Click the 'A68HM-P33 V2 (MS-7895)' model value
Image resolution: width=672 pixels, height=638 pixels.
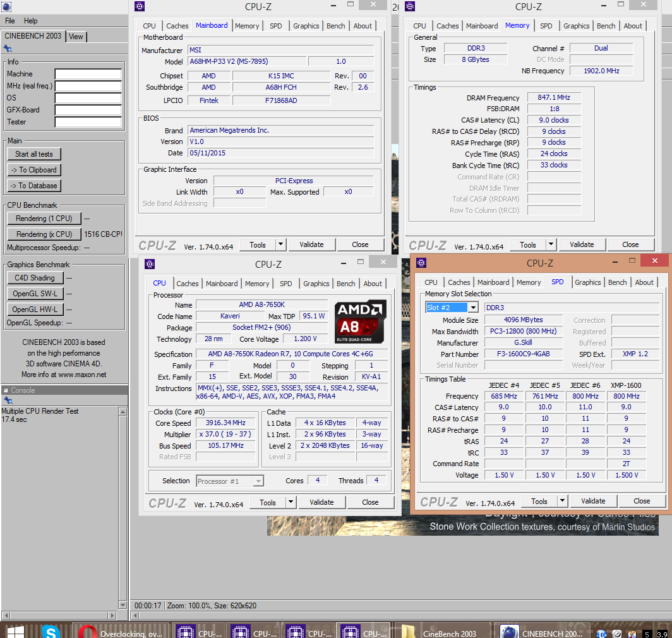248,61
